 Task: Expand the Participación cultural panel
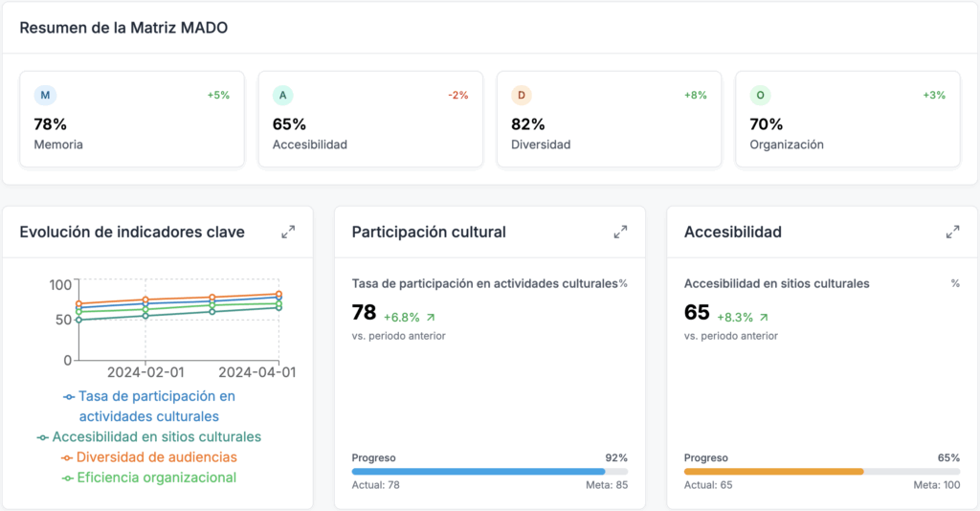620,232
